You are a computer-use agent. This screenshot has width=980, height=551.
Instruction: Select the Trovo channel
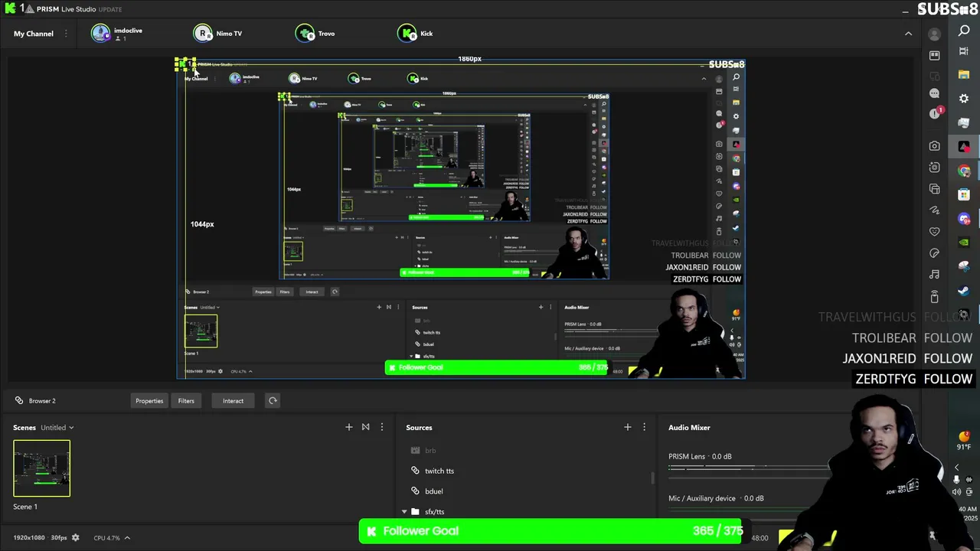click(315, 34)
